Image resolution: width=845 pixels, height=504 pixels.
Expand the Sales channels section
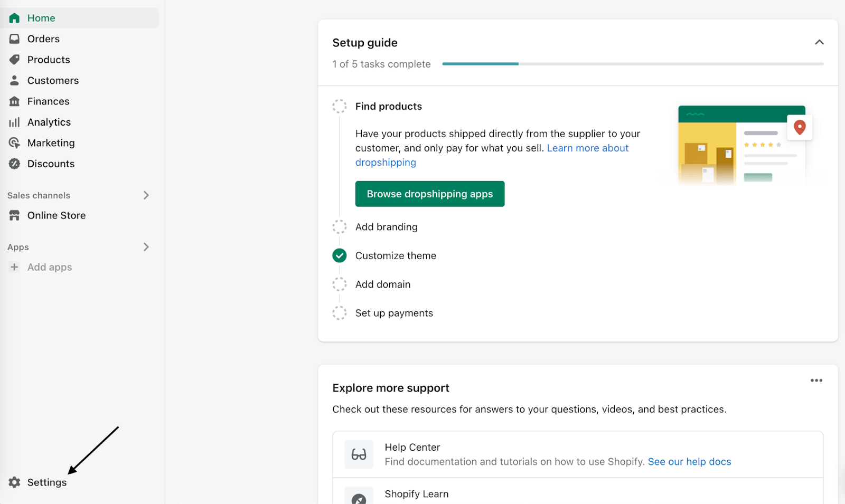[146, 195]
